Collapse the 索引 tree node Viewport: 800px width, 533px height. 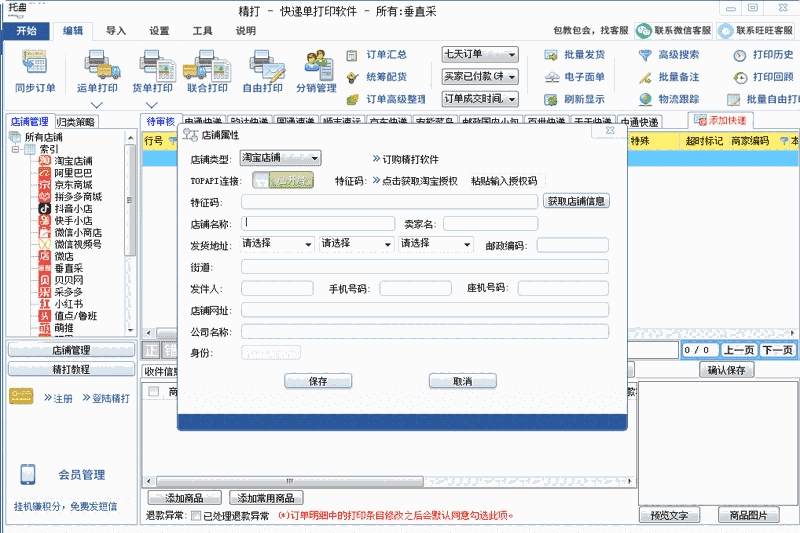tap(15, 149)
